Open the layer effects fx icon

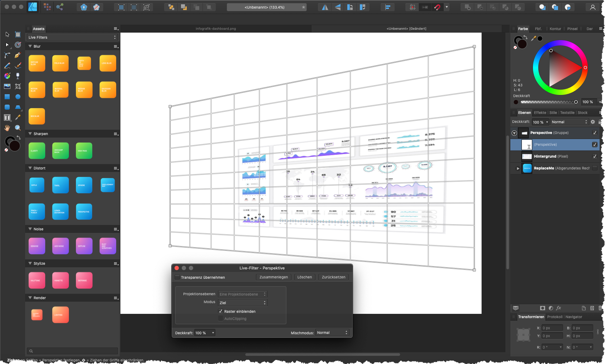(x=558, y=308)
